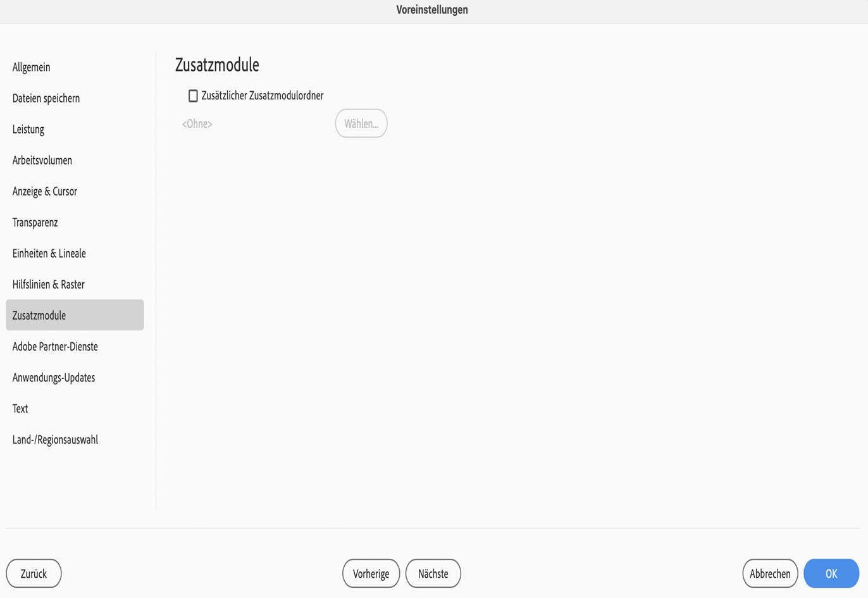Select the Transparenz section
868x598 pixels.
(x=75, y=222)
